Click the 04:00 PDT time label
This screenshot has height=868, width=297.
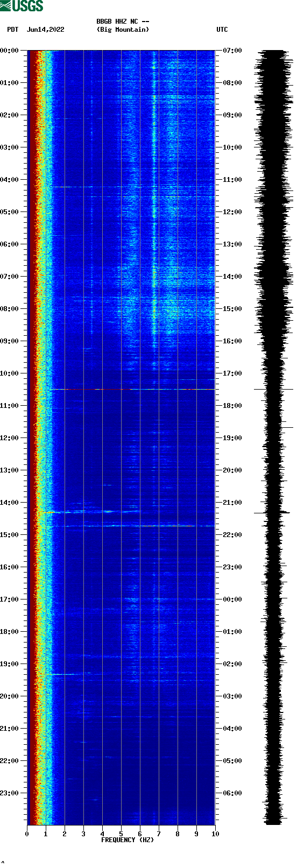tap(10, 180)
